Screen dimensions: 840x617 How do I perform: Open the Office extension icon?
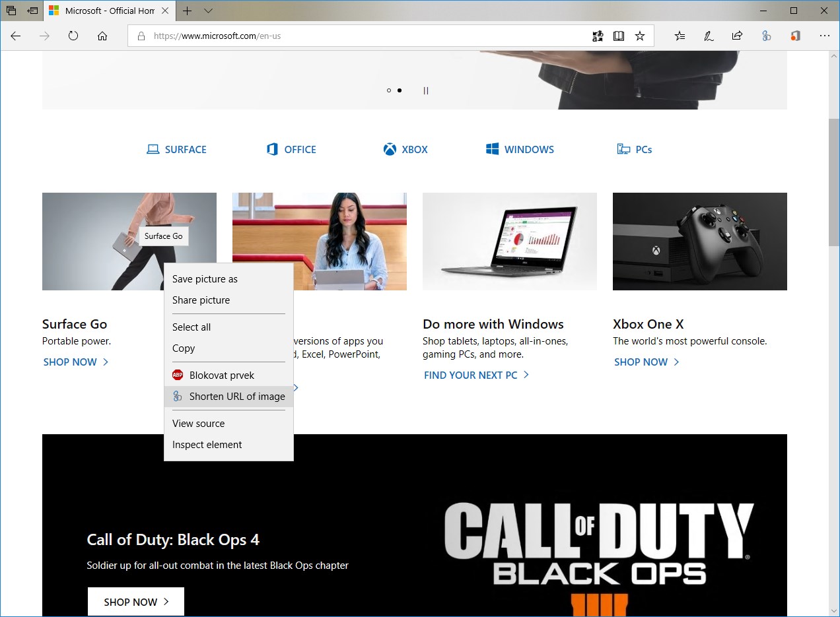[795, 36]
